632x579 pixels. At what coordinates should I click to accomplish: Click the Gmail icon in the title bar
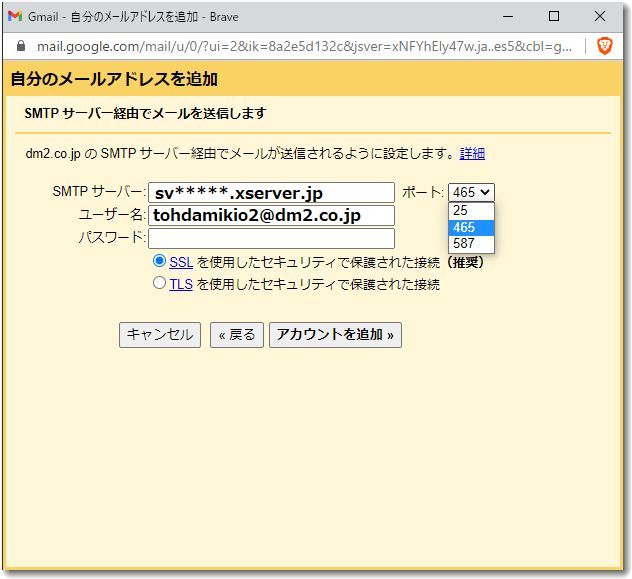click(x=15, y=16)
